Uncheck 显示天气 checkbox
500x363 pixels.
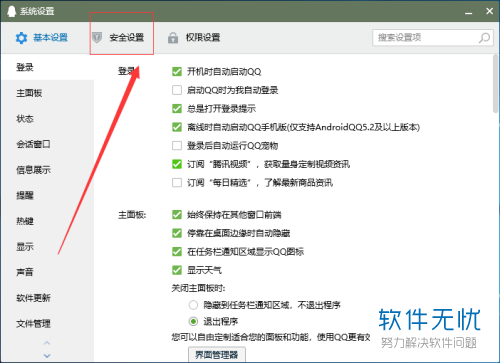coord(177,270)
